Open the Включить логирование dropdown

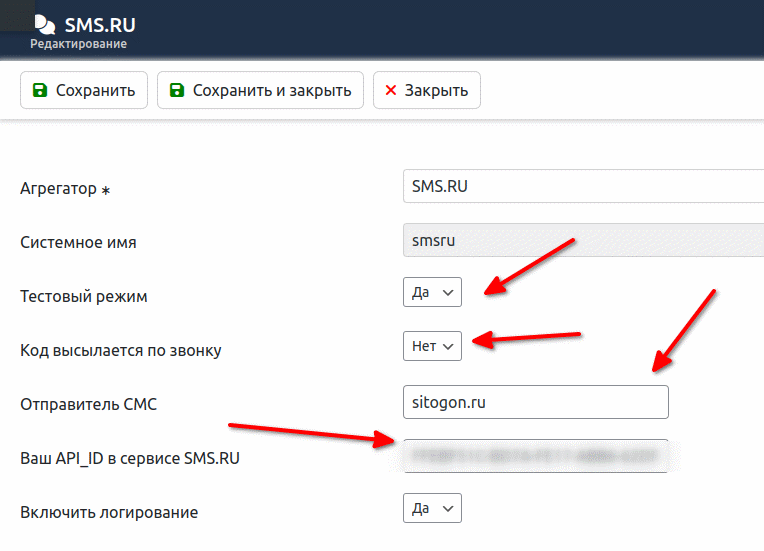pos(432,508)
